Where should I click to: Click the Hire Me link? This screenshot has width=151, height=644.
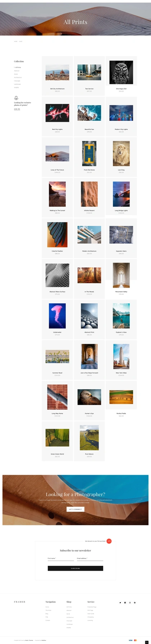(x=17, y=109)
